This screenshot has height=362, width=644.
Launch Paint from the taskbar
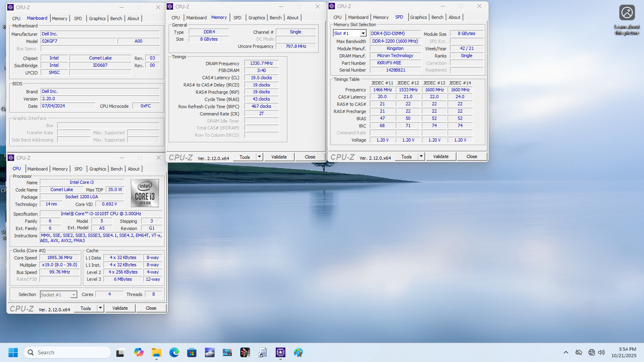[x=298, y=352]
